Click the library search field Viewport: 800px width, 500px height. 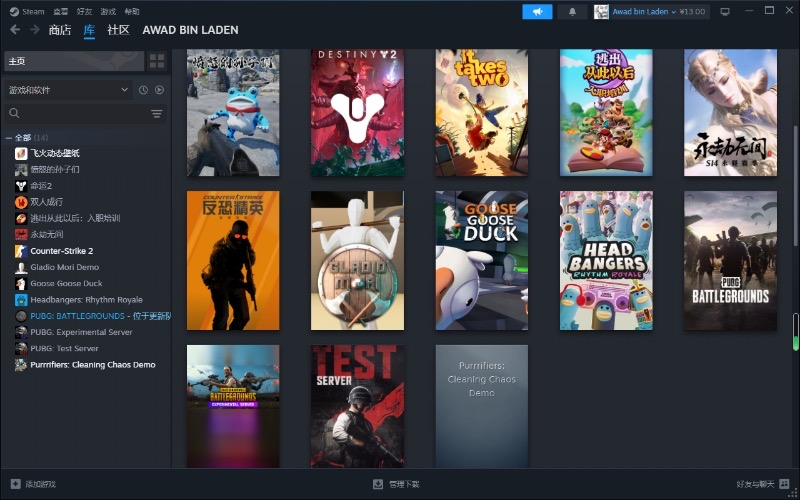coord(86,114)
